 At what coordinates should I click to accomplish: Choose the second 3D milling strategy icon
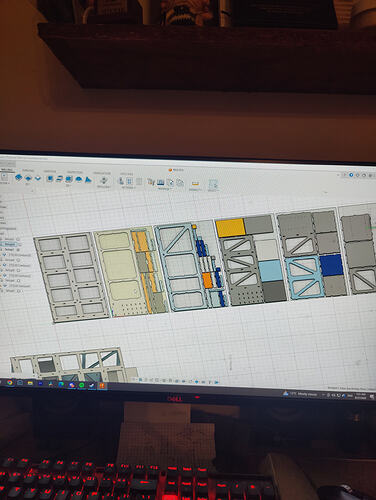pos(59,179)
